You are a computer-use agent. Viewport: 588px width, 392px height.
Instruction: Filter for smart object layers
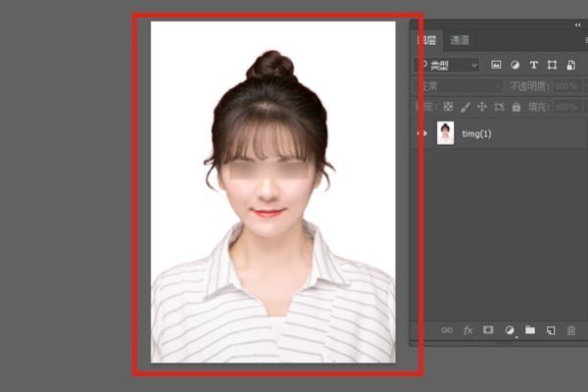[570, 65]
